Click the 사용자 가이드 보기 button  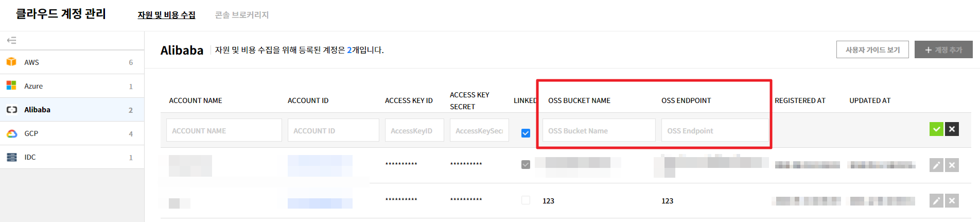tap(872, 50)
